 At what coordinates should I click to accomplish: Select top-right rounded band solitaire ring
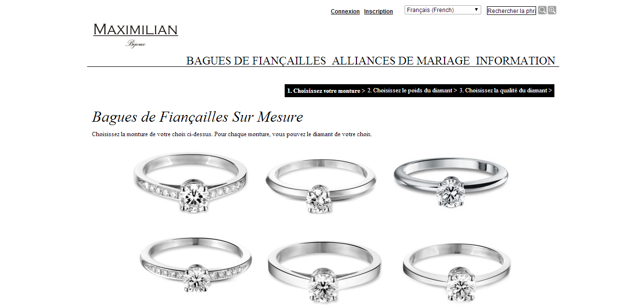click(x=451, y=183)
